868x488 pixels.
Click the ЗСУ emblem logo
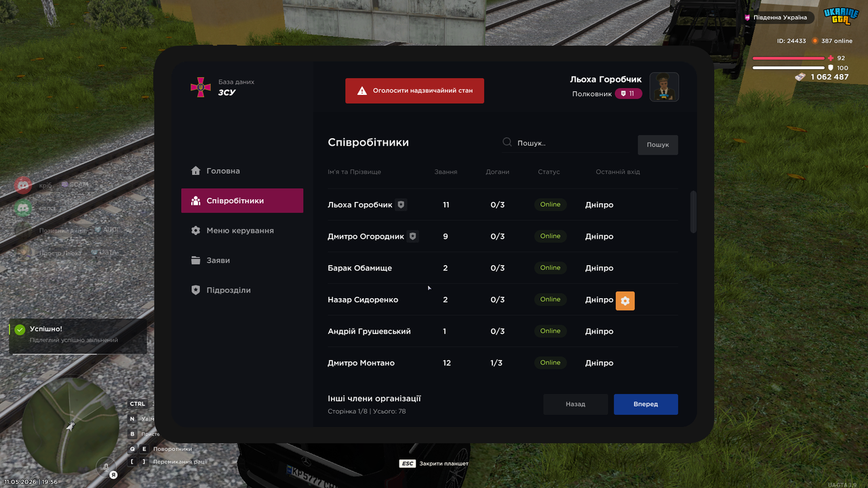click(x=200, y=87)
